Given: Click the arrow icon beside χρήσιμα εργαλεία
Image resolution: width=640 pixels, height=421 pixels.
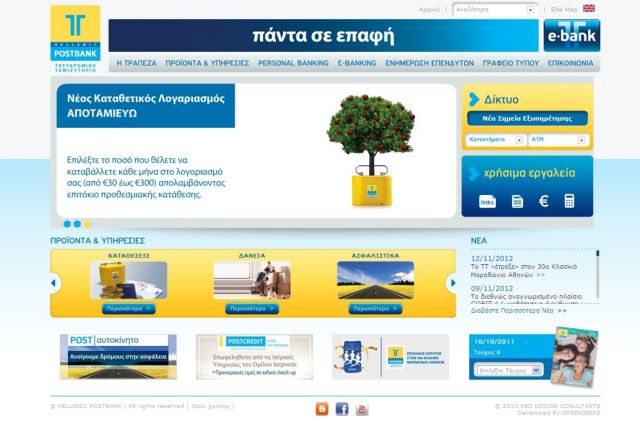Looking at the screenshot, I should [x=473, y=174].
